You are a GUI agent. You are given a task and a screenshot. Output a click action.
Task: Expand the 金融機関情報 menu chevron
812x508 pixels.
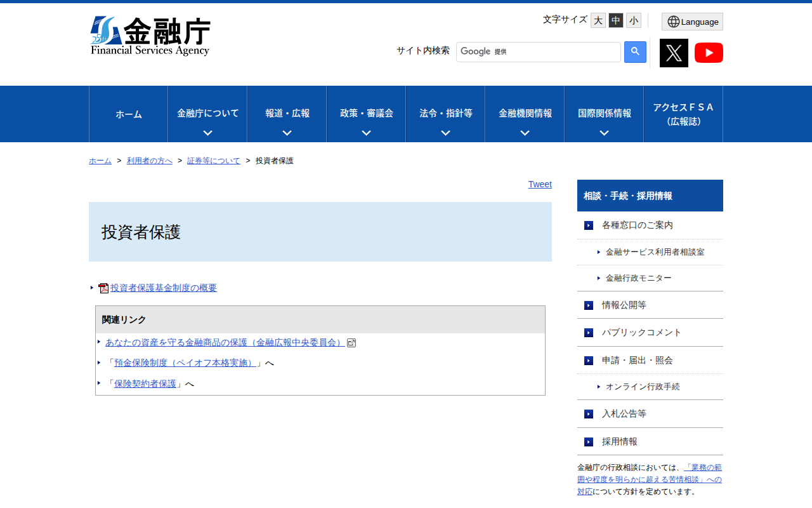point(525,133)
